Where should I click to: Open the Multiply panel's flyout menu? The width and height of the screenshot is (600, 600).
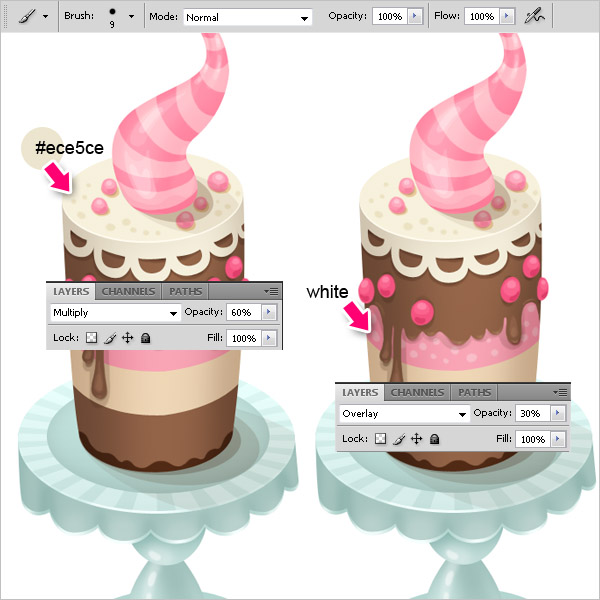pyautogui.click(x=271, y=292)
